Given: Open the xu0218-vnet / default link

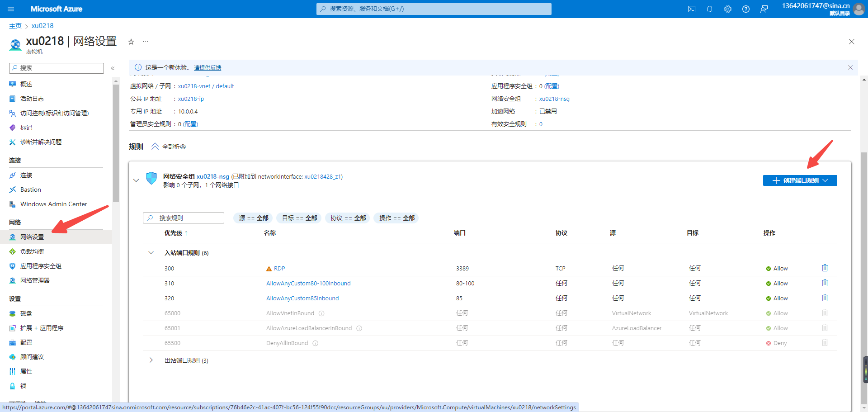Looking at the screenshot, I should 206,86.
